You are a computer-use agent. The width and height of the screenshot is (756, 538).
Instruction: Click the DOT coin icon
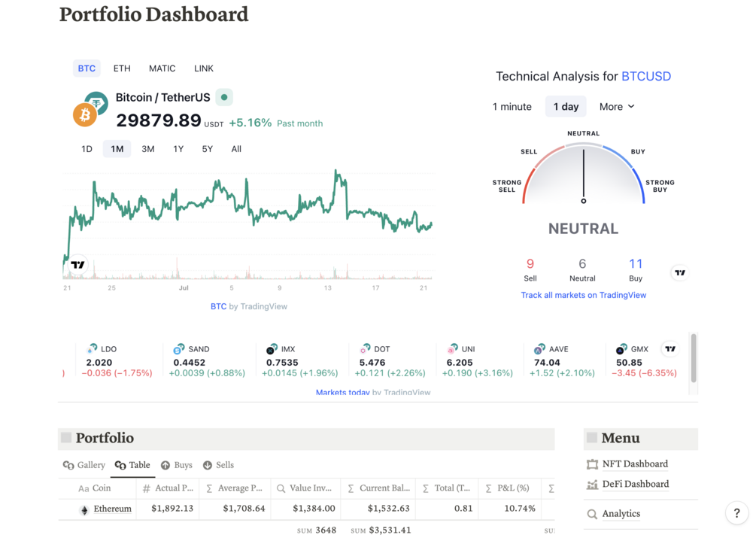tap(365, 348)
